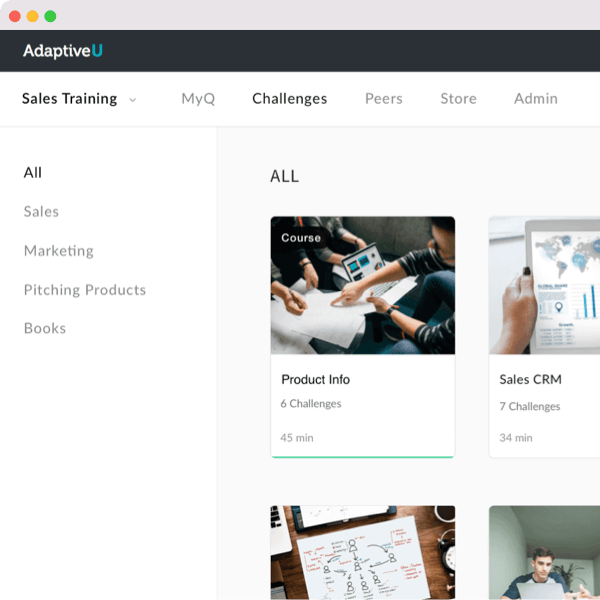Show Pitching Products category
Viewport: 600px width, 600px height.
[85, 290]
